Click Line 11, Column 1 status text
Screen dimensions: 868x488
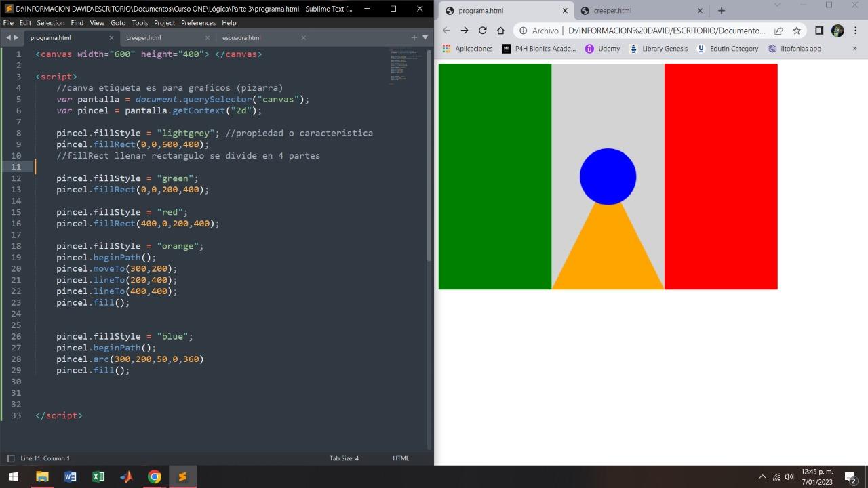[45, 458]
